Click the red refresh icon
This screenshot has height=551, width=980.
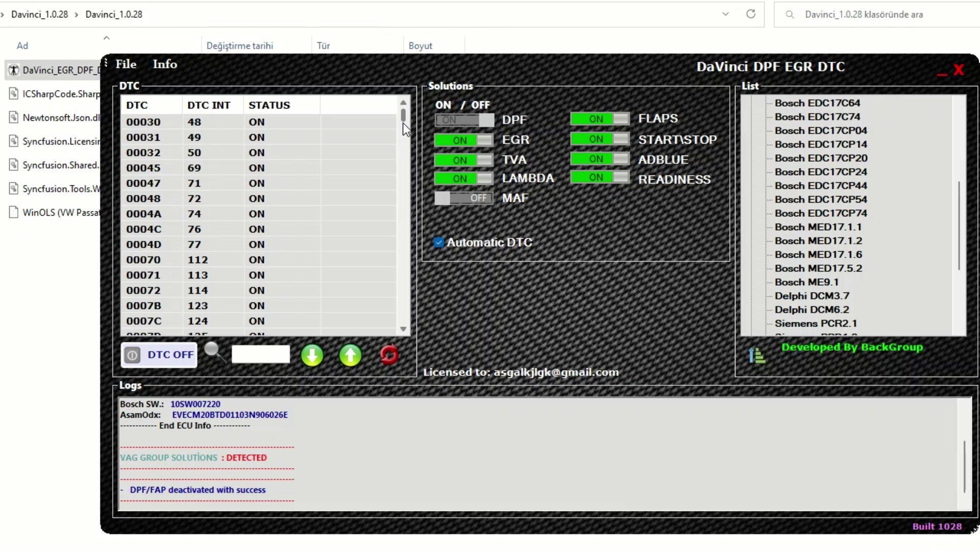[x=389, y=355]
